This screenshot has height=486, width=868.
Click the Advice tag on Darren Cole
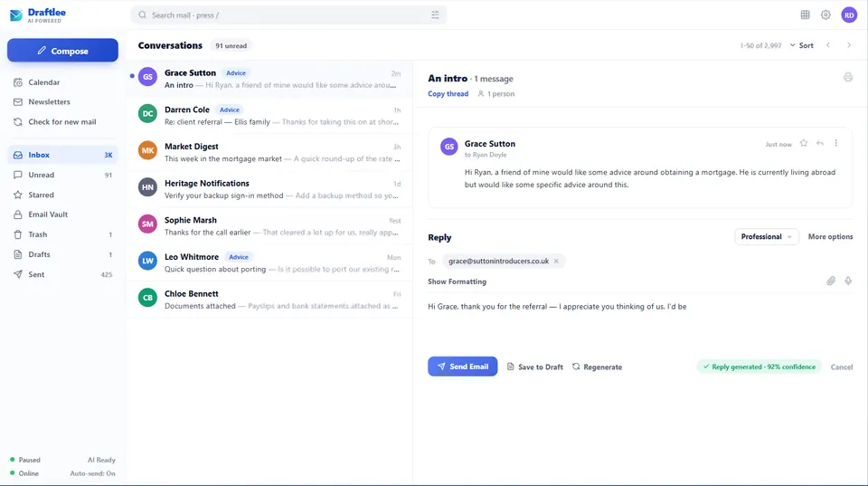click(x=229, y=110)
